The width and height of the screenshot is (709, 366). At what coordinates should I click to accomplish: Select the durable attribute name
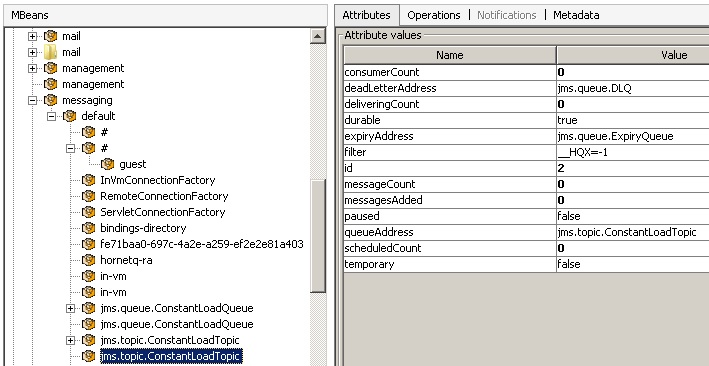pos(362,120)
